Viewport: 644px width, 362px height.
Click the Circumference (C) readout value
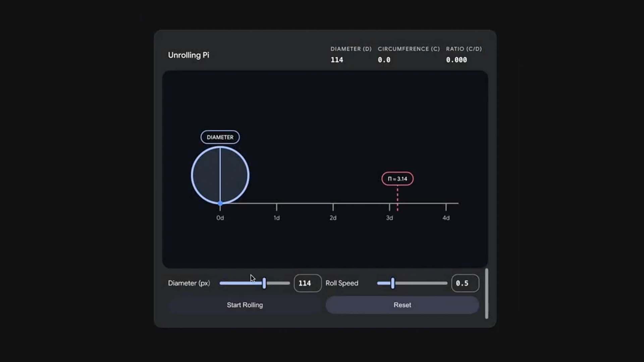click(384, 60)
